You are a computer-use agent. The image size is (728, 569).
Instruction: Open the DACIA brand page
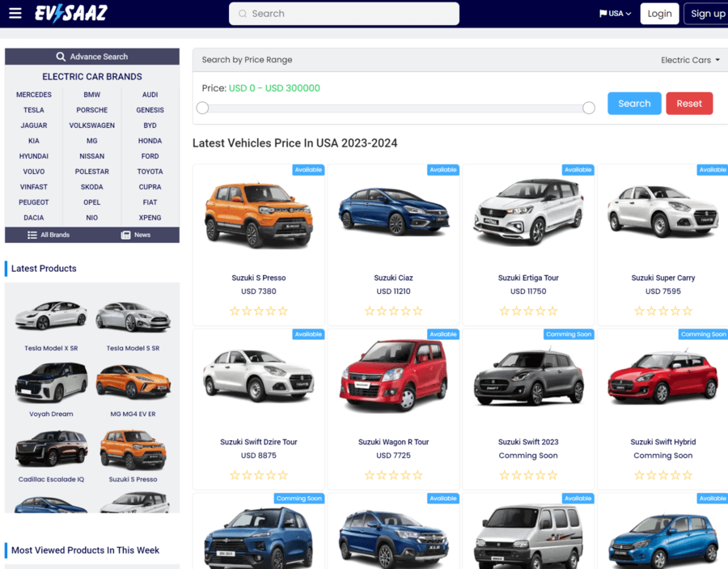pos(34,218)
